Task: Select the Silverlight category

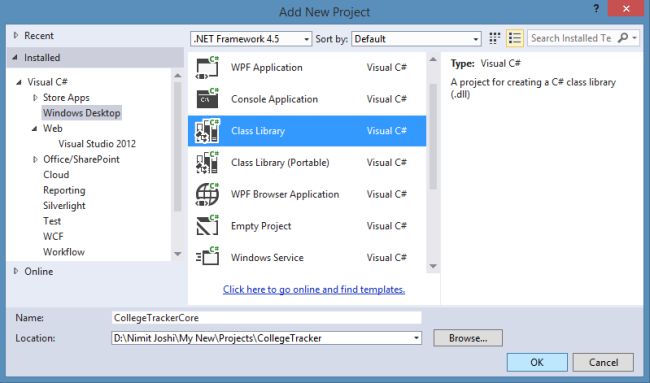Action: 64,206
